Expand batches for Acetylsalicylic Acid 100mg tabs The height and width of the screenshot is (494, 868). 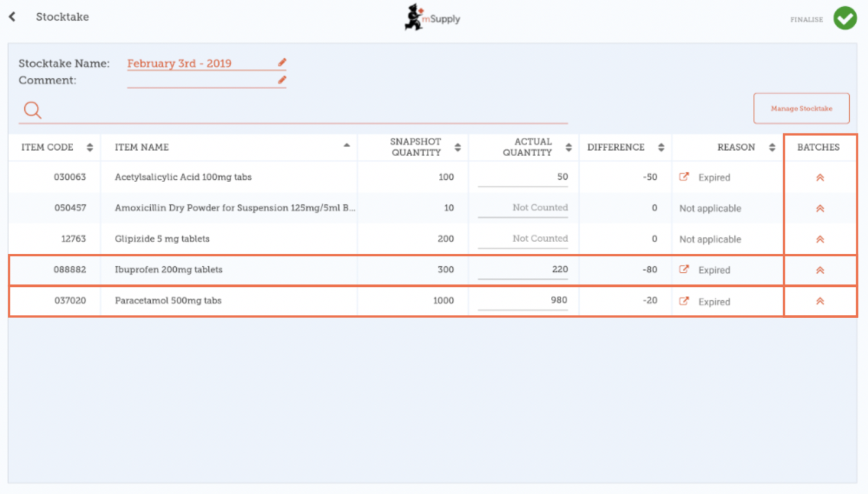click(x=820, y=177)
